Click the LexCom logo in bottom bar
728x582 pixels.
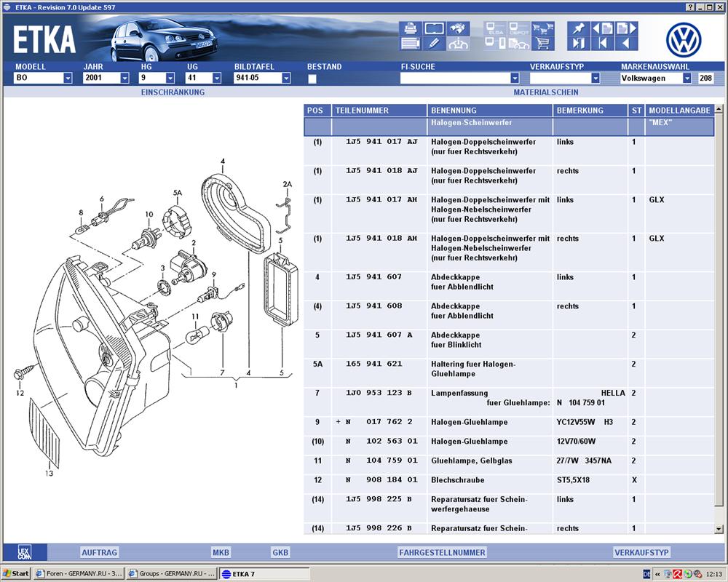[x=25, y=552]
